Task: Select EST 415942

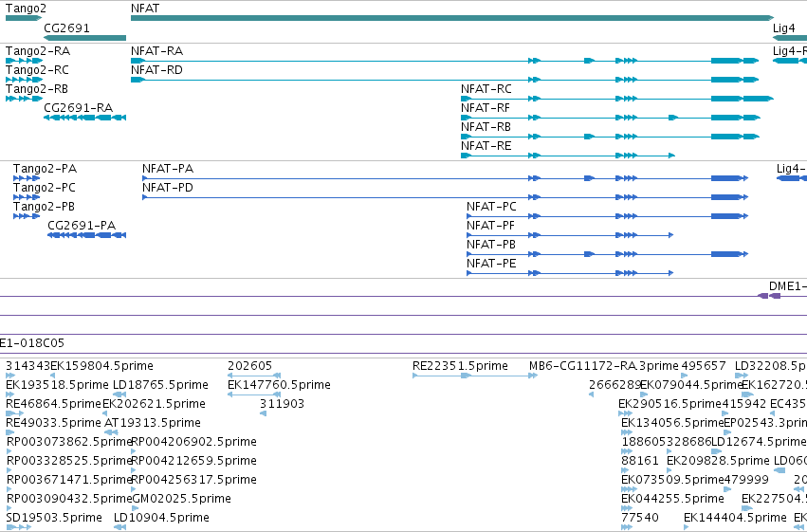Action: [744, 404]
